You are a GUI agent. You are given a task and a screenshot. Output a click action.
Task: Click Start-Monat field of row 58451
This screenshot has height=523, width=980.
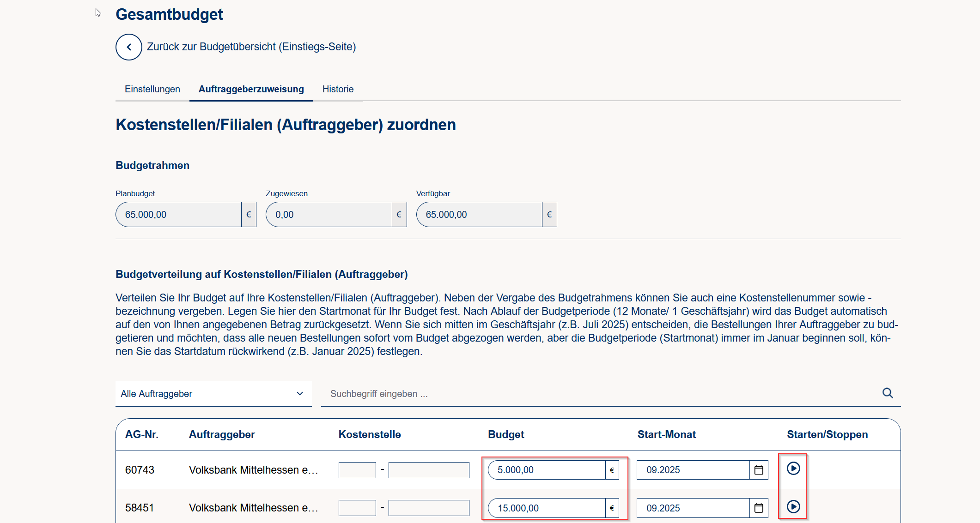coord(692,508)
